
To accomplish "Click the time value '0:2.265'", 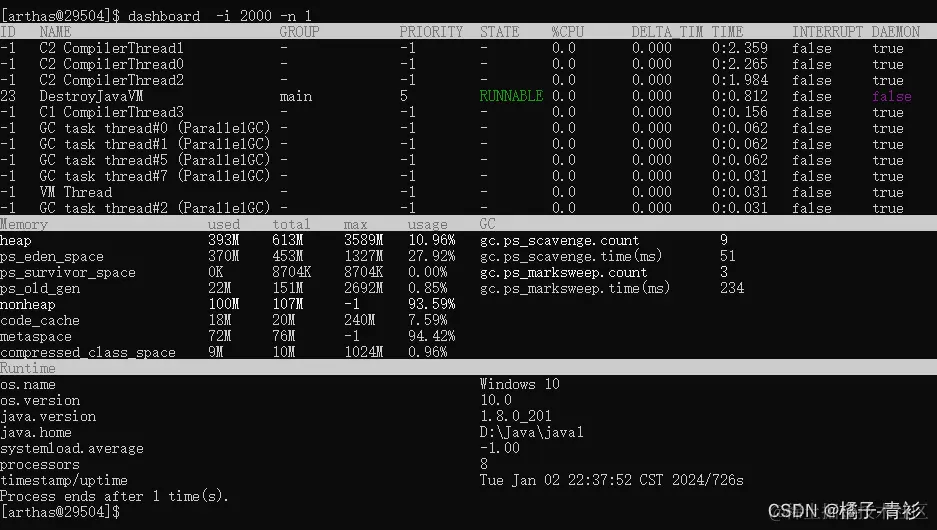I will [740, 64].
